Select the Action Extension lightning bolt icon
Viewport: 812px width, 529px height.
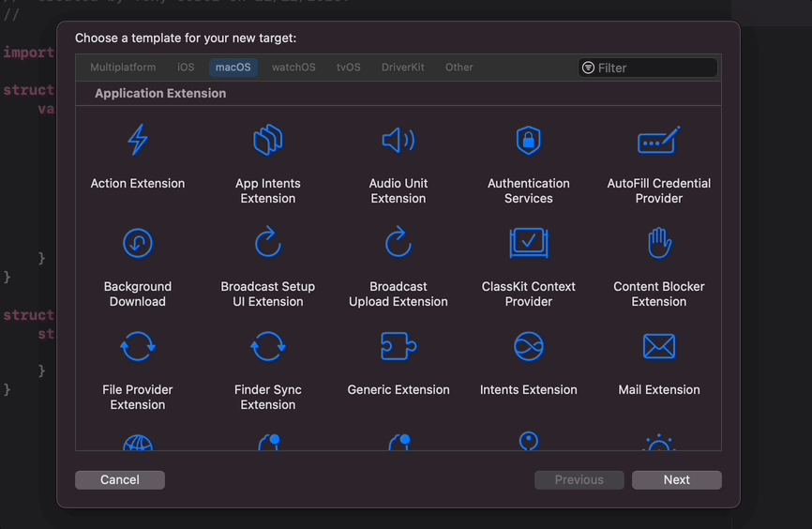138,140
